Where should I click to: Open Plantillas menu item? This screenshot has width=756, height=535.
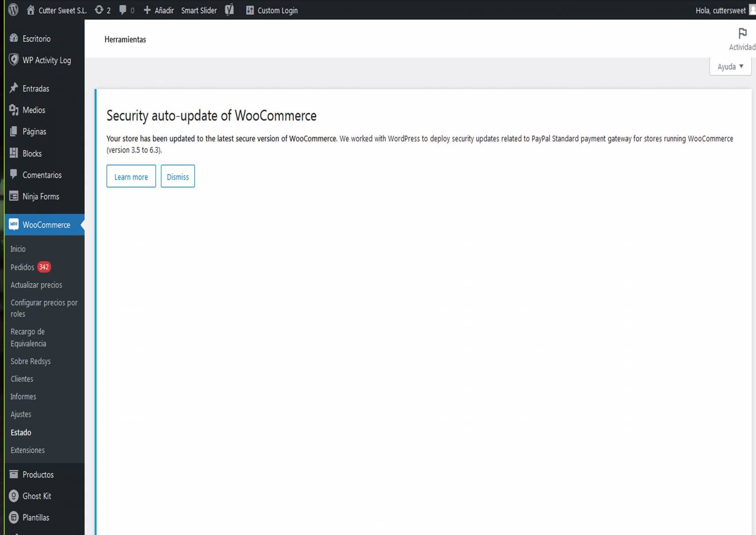[x=36, y=518]
